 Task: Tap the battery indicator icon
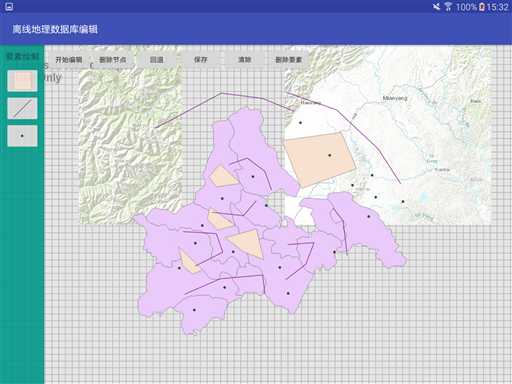pos(482,7)
